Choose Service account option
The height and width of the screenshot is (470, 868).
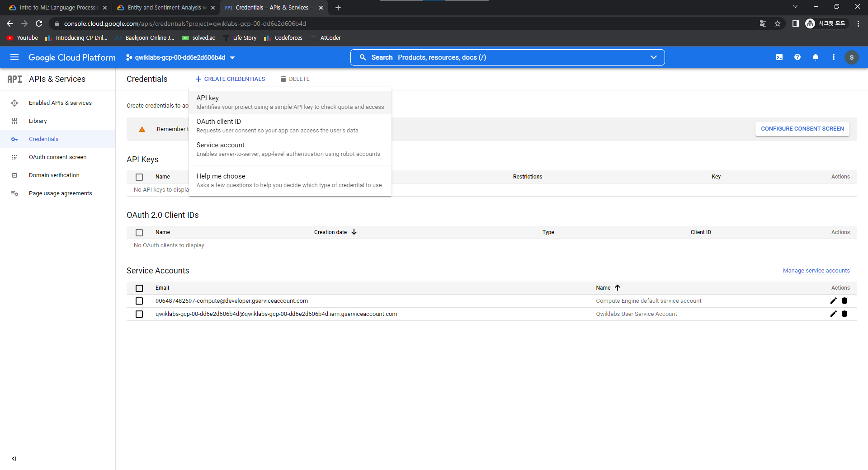pos(290,150)
